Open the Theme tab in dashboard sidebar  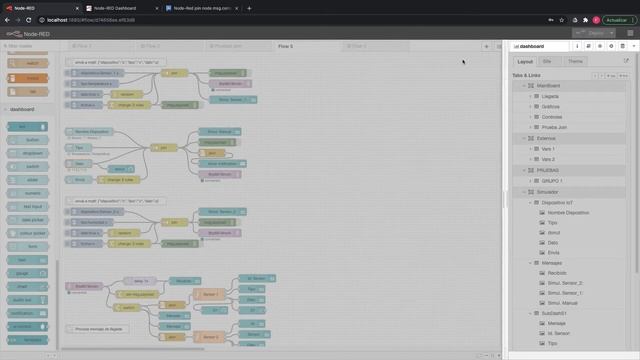pos(575,61)
